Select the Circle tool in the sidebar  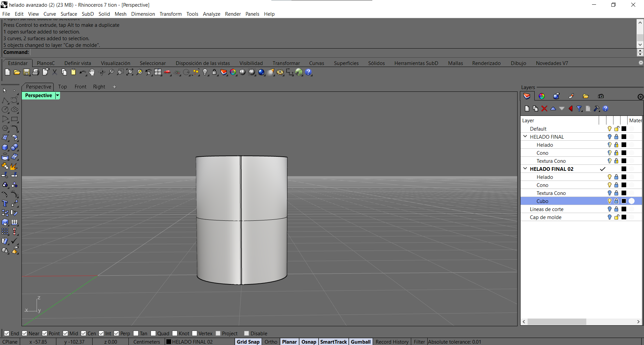(5, 110)
